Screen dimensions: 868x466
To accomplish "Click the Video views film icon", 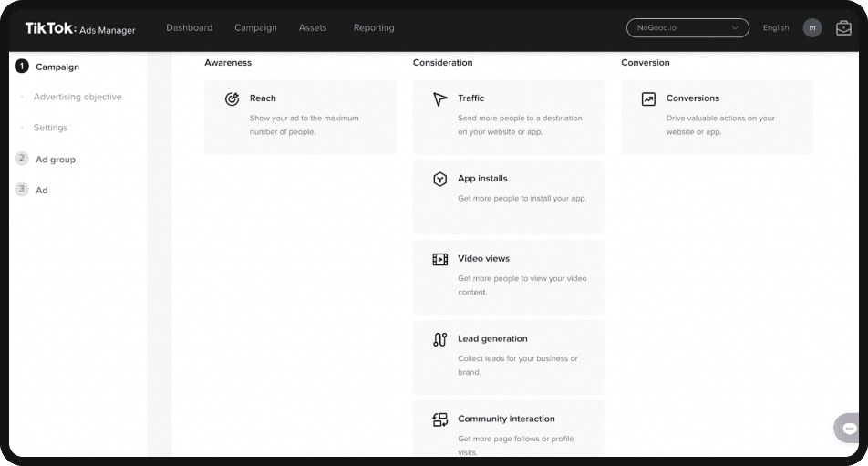I will click(x=440, y=259).
